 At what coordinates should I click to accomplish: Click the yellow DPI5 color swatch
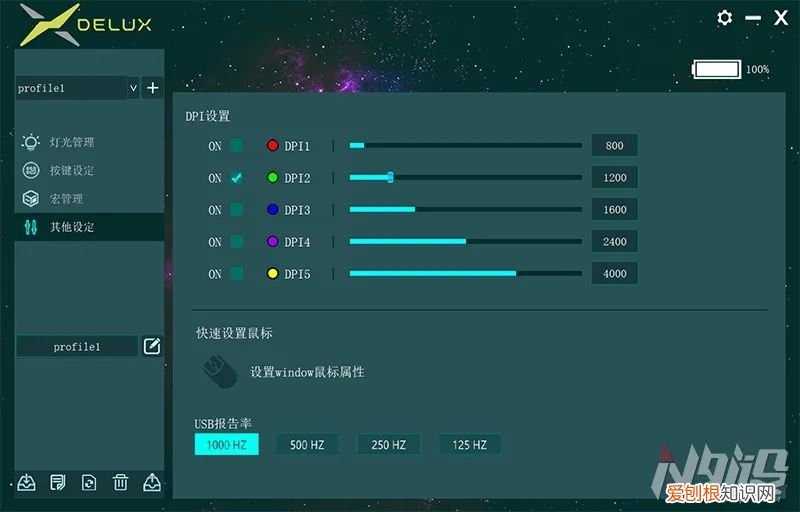(272, 273)
